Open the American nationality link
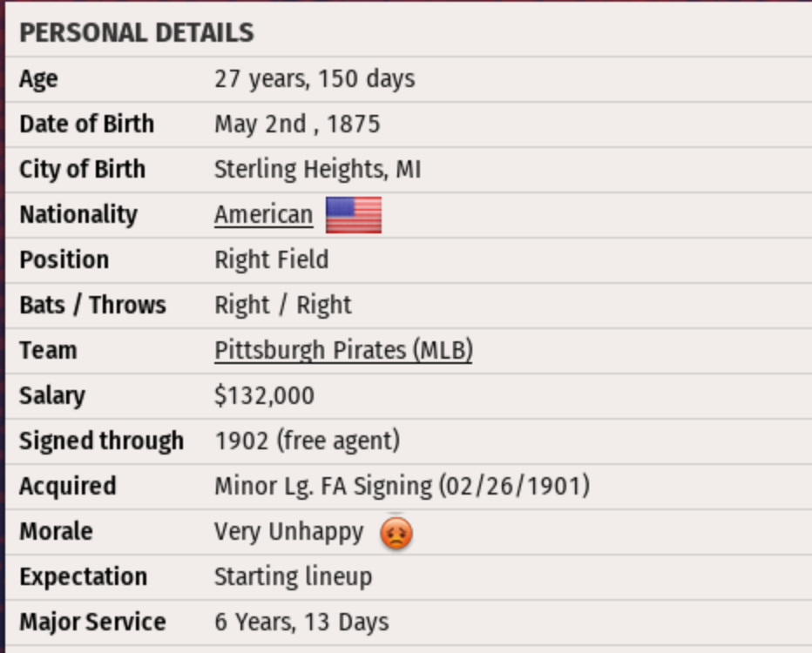Image resolution: width=812 pixels, height=653 pixels. pos(263,215)
